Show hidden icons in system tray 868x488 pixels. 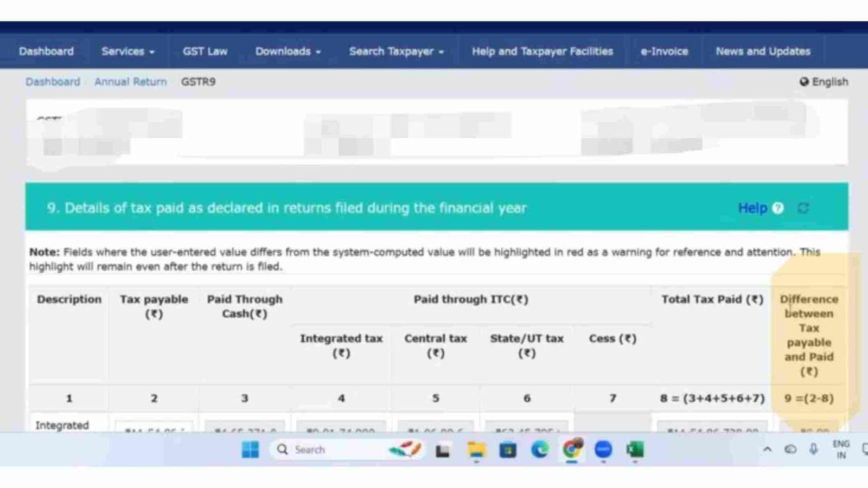[767, 450]
